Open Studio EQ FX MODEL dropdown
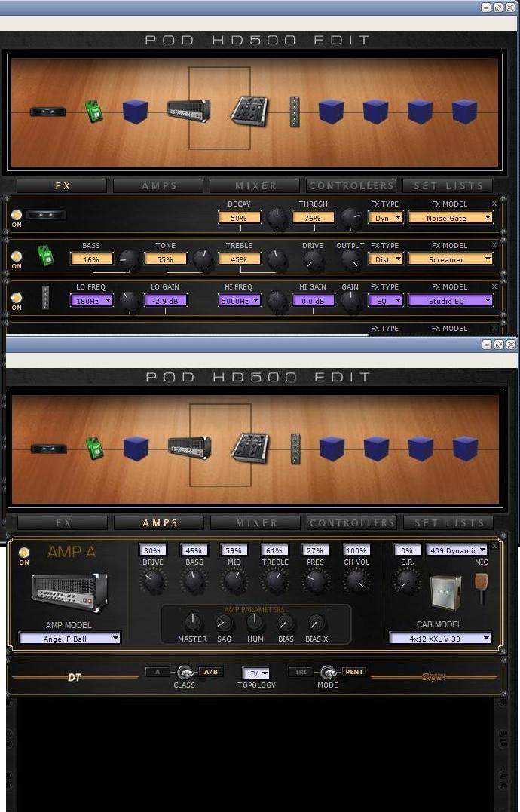This screenshot has width=520, height=812. (x=450, y=300)
